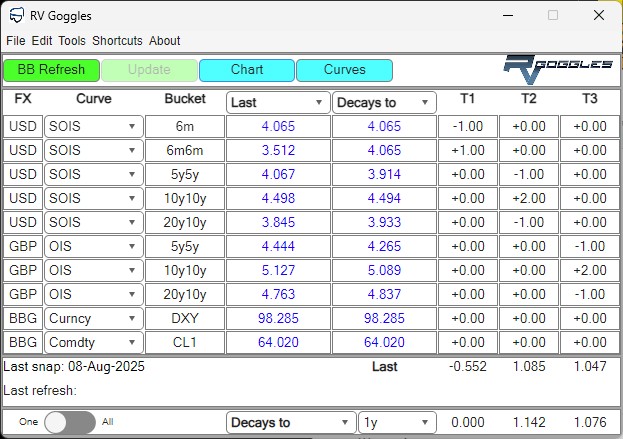Click the Update button
Screen dimensions: 623x439
(x=149, y=70)
